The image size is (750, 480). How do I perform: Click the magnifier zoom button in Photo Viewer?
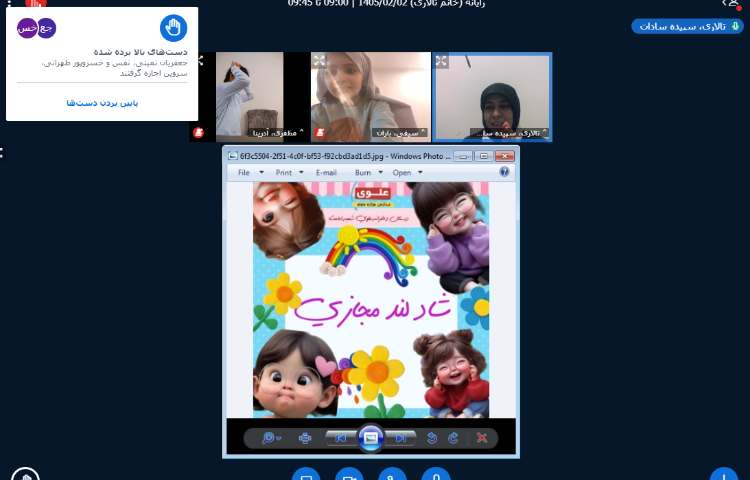coord(271,438)
